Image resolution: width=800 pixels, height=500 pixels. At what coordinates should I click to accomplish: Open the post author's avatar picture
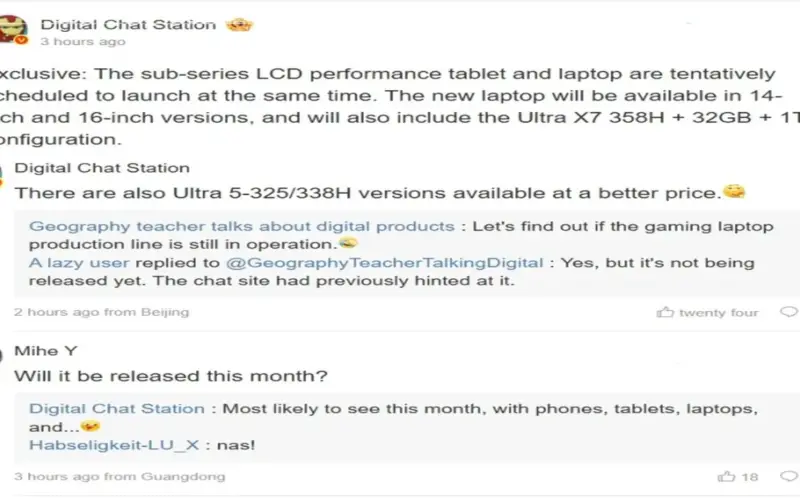pos(12,28)
